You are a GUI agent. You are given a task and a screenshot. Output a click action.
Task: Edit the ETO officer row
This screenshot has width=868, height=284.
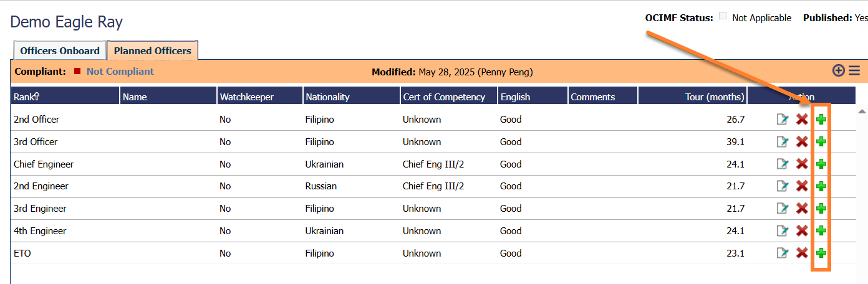[782, 253]
